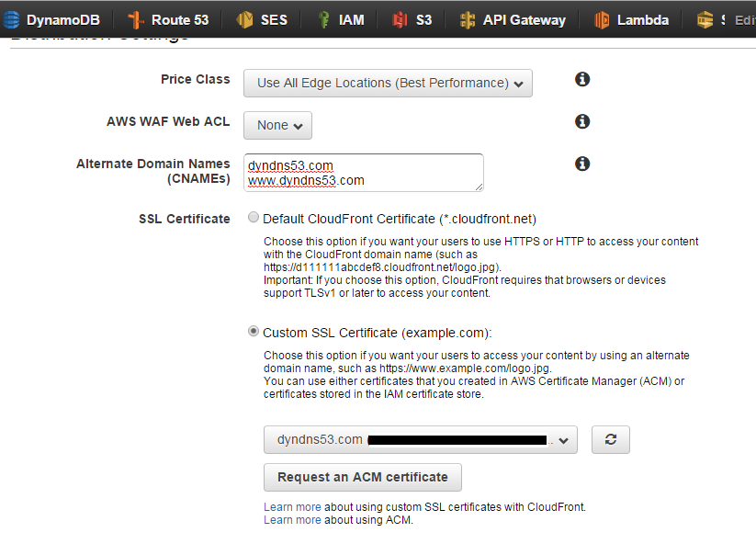
Task: Expand the AWS WAF Web ACL dropdown
Action: 277,125
